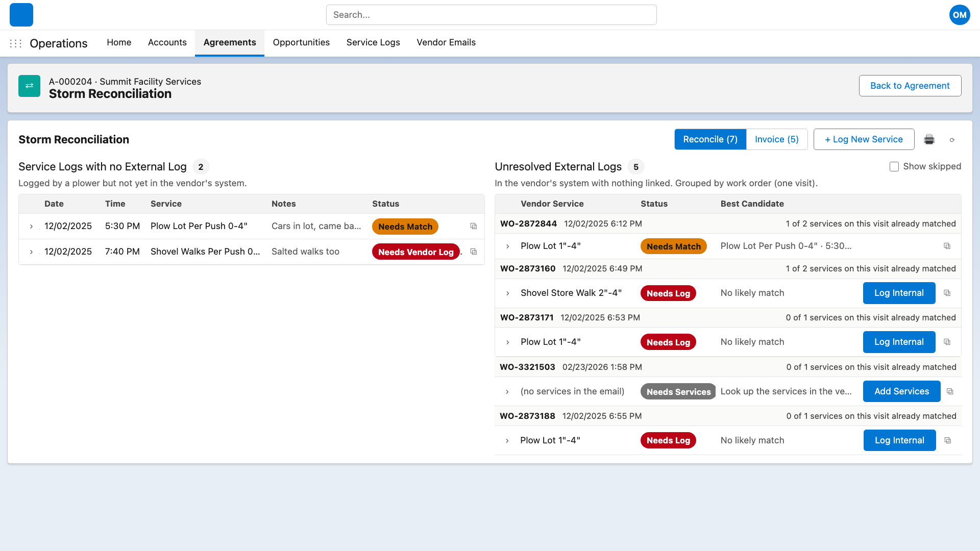Expand the 5:30 PM Plow Lot service log
Screen dimensions: 980x551
(x=31, y=227)
